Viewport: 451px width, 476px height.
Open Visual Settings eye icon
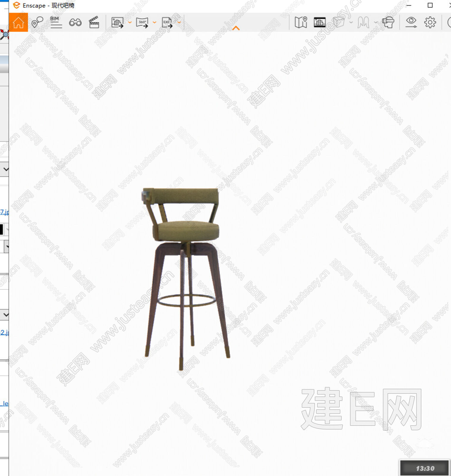pos(411,22)
